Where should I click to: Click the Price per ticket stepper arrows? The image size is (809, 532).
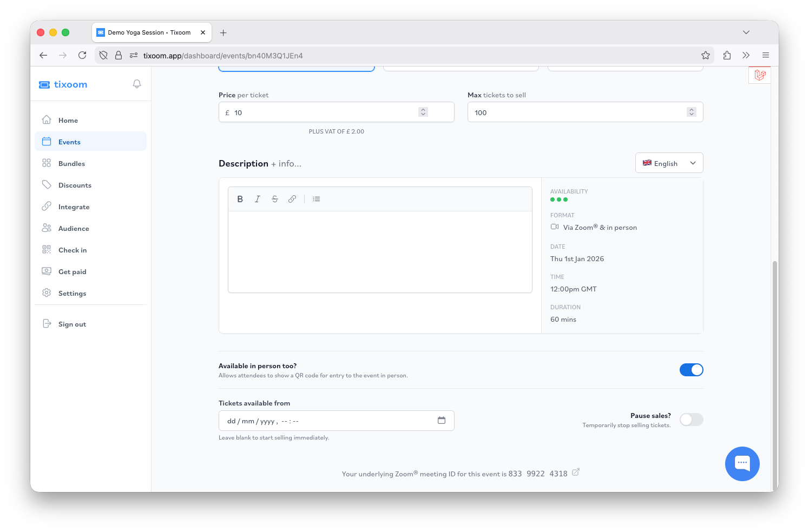(423, 112)
